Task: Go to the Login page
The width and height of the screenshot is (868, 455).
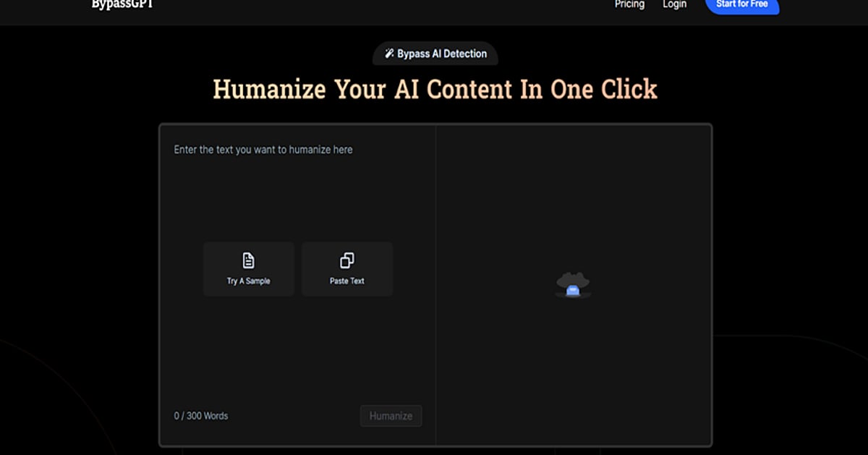Action: click(x=674, y=4)
